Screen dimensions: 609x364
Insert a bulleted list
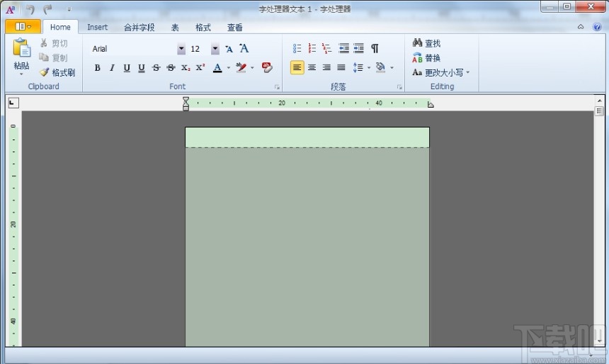[x=297, y=48]
